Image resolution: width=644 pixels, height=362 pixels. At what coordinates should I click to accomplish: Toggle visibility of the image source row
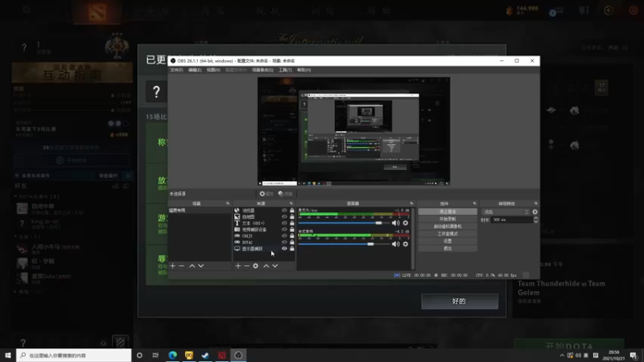click(x=284, y=216)
